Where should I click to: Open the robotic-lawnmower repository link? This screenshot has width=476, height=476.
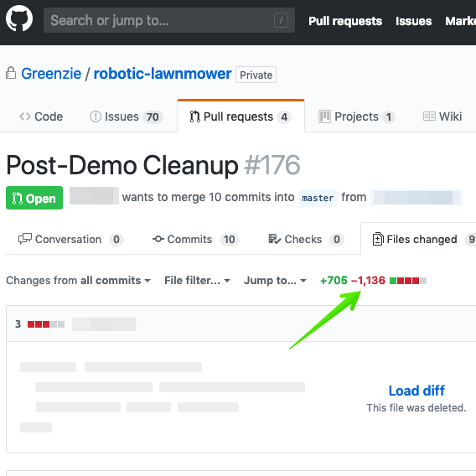[x=163, y=74]
